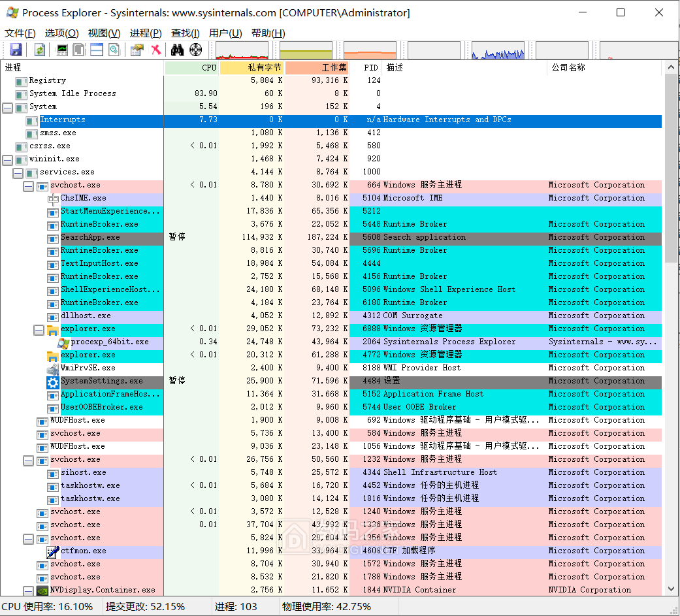This screenshot has width=680, height=616.
Task: Collapse the services.exe tree node
Action: pos(18,173)
